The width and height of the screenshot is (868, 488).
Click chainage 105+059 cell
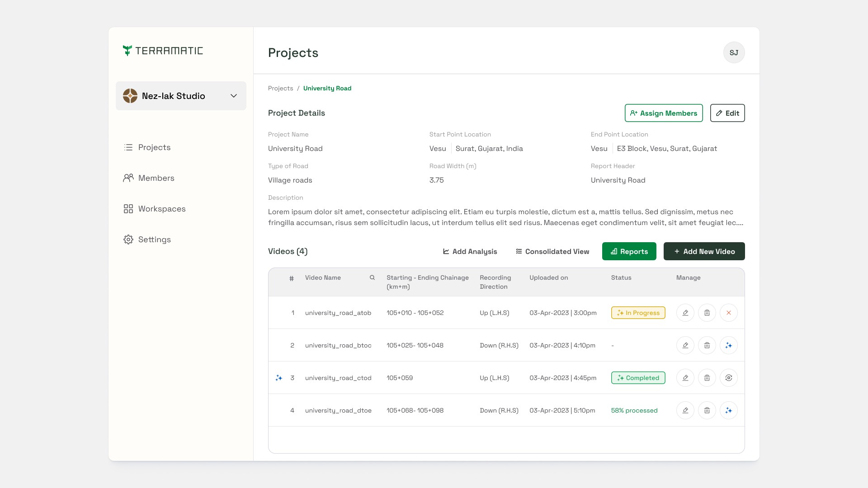coord(400,378)
